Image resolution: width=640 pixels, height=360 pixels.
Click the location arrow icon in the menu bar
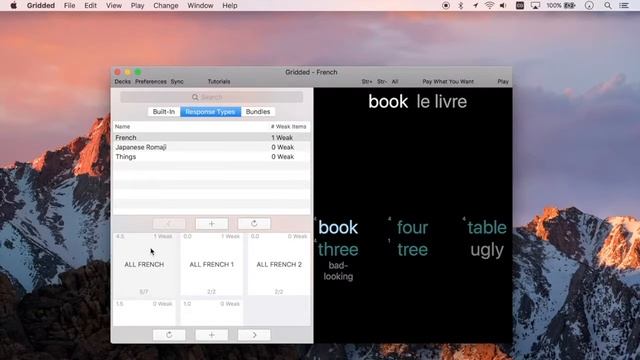tap(476, 5)
